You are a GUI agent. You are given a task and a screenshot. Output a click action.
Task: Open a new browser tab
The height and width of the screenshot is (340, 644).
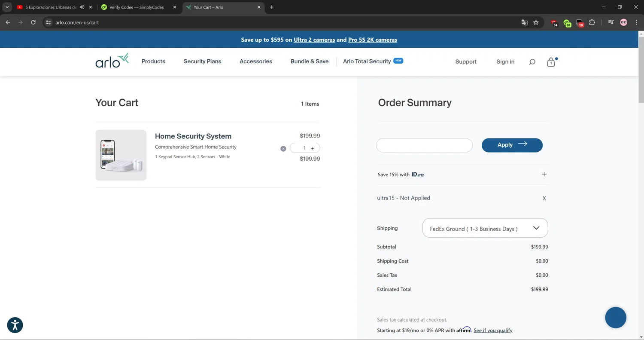click(272, 7)
